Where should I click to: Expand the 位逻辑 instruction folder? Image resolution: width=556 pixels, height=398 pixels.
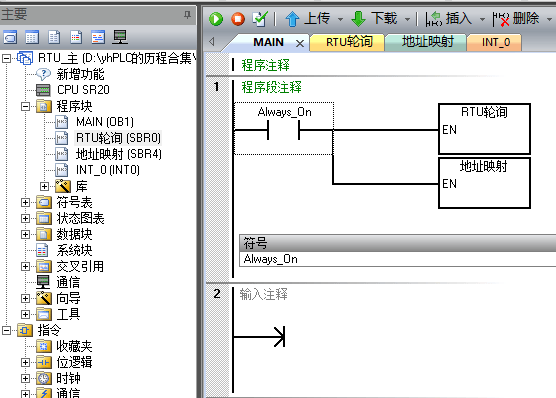pyautogui.click(x=25, y=362)
